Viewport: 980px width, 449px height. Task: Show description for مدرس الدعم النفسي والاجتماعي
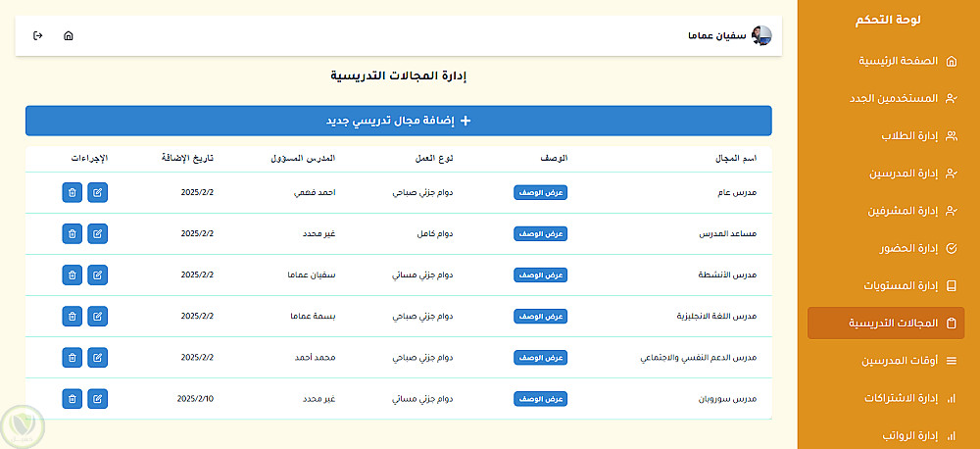[541, 358]
